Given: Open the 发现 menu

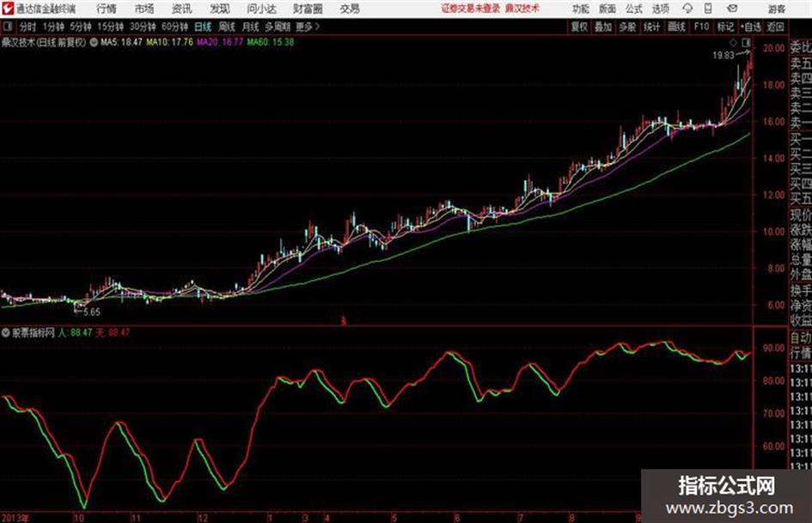Looking at the screenshot, I should pos(220,9).
